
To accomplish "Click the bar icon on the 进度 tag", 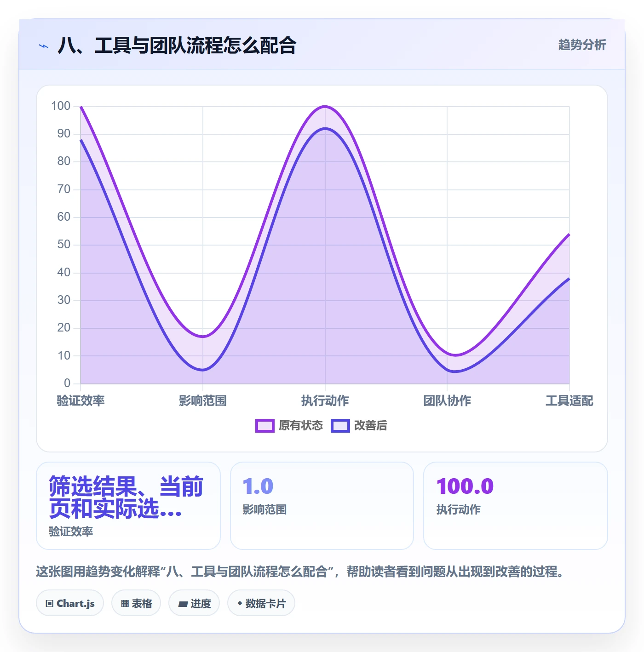I will (x=183, y=604).
